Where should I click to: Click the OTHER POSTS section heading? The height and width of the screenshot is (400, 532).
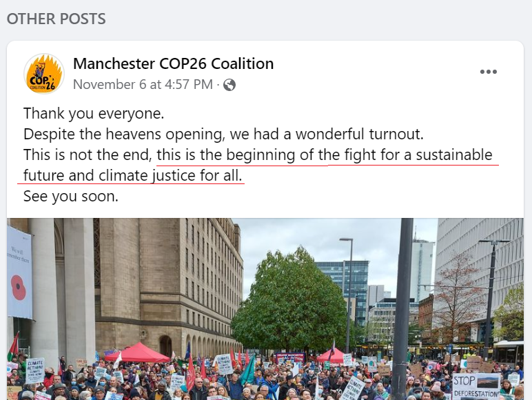57,19
